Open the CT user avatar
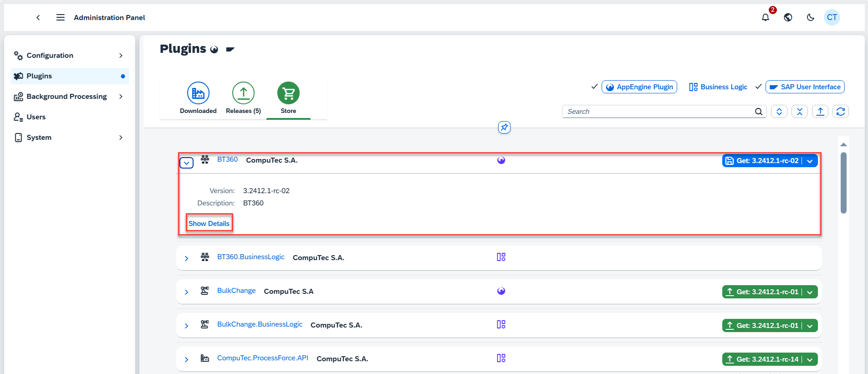868x374 pixels. (832, 17)
